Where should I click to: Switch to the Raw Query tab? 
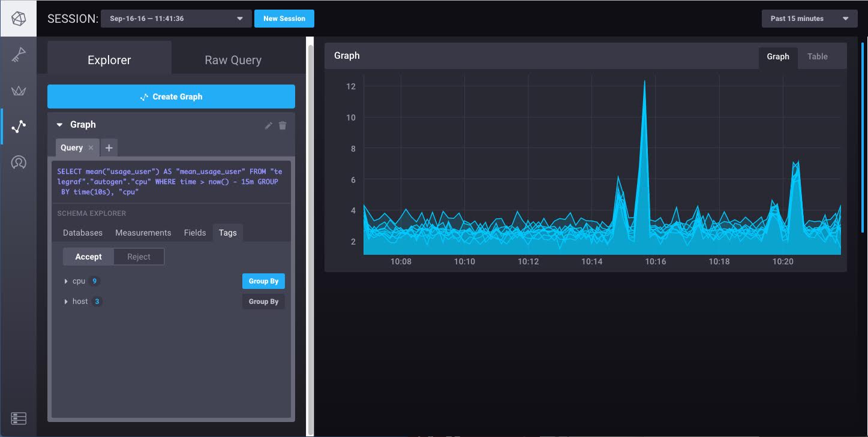point(233,60)
